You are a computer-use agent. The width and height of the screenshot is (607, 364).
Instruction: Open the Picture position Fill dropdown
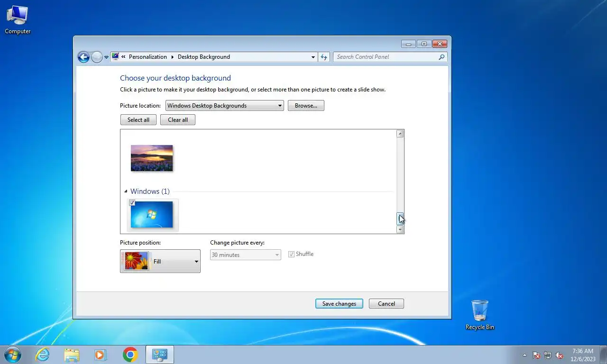pos(160,261)
